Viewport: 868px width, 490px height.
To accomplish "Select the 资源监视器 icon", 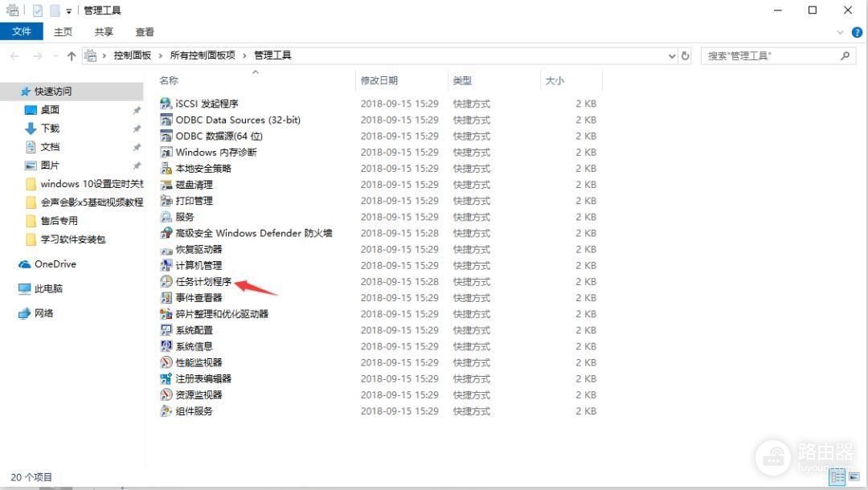I will coord(166,395).
